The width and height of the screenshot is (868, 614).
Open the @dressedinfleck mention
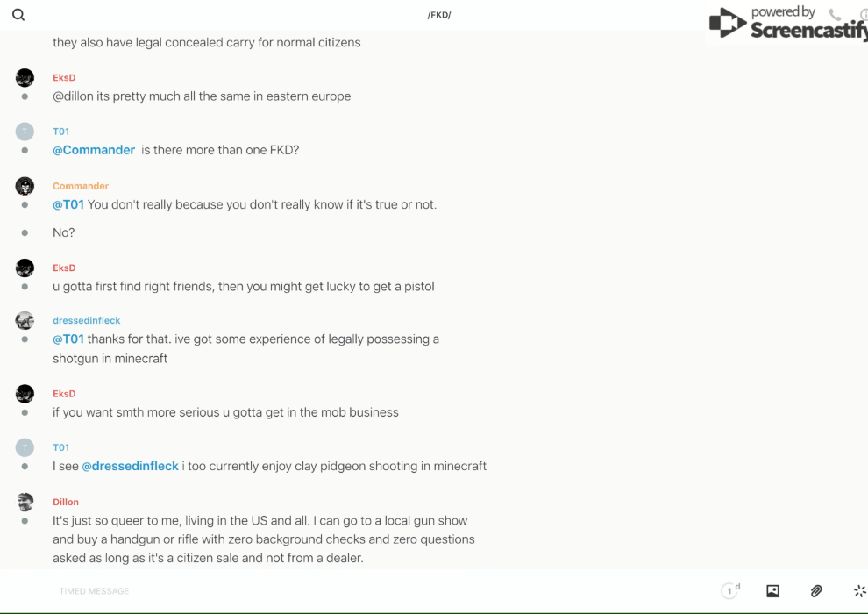coord(130,466)
